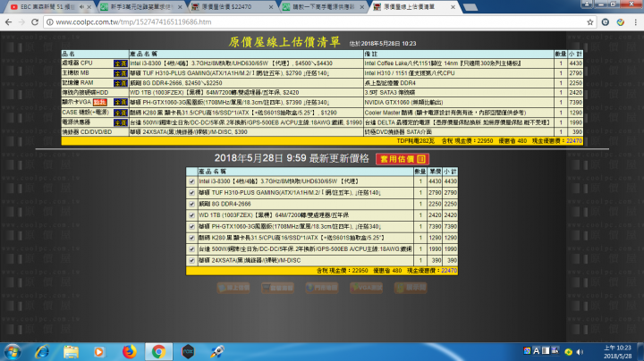Click the Chrome taskbar icon
The height and width of the screenshot is (361, 644).
(158, 352)
